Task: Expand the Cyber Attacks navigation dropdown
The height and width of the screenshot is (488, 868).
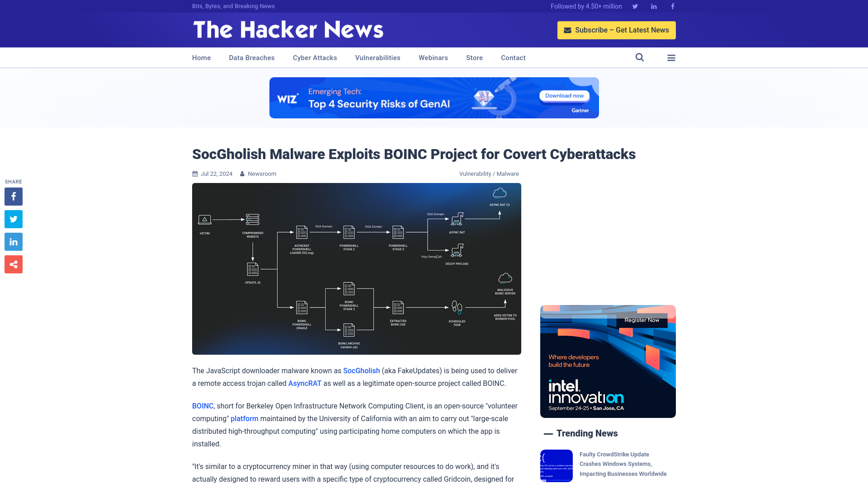Action: click(x=315, y=58)
